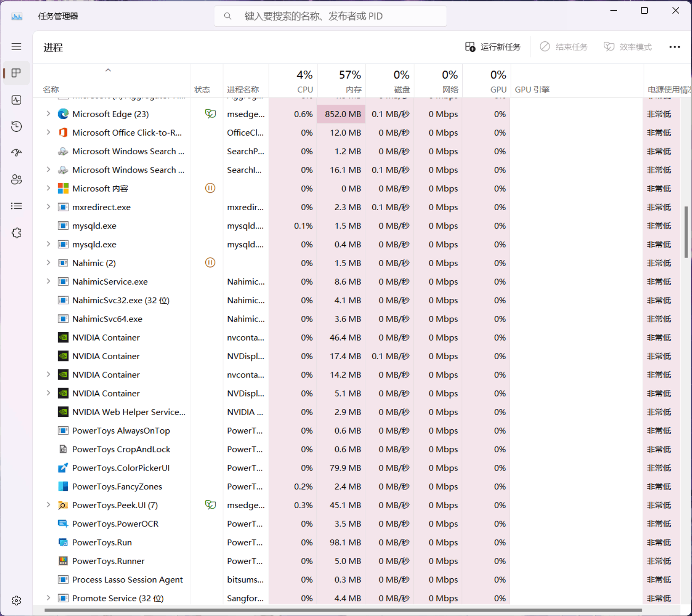
Task: Expand the NahimicService.exe row
Action: pyautogui.click(x=48, y=282)
